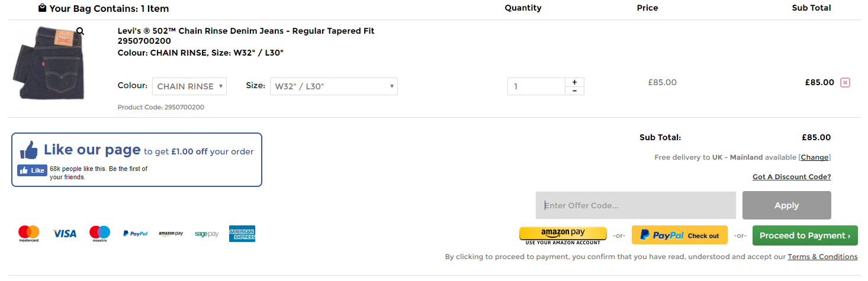Decrease quantity with the minus button
The width and height of the screenshot is (868, 281).
[574, 91]
